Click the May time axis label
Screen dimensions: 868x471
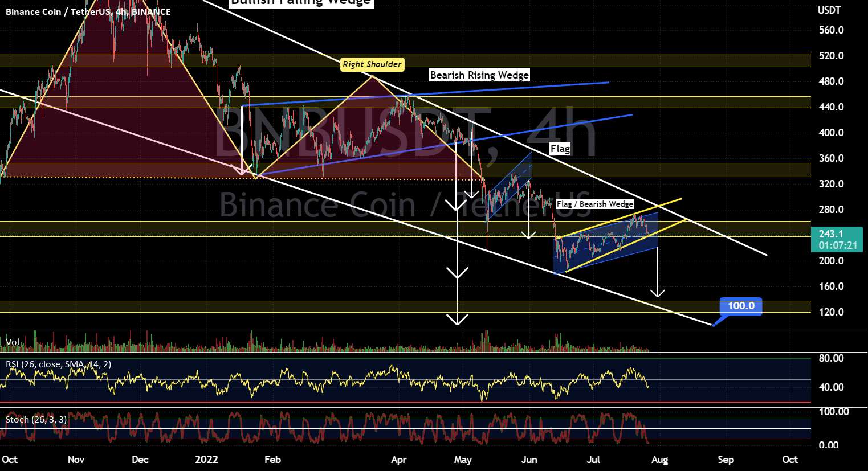pos(463,460)
